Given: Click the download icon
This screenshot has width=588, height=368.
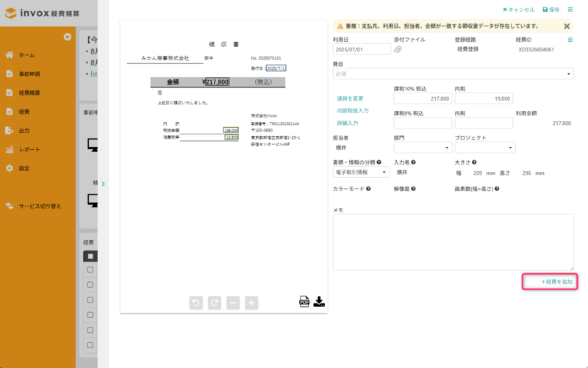Looking at the screenshot, I should tap(319, 301).
